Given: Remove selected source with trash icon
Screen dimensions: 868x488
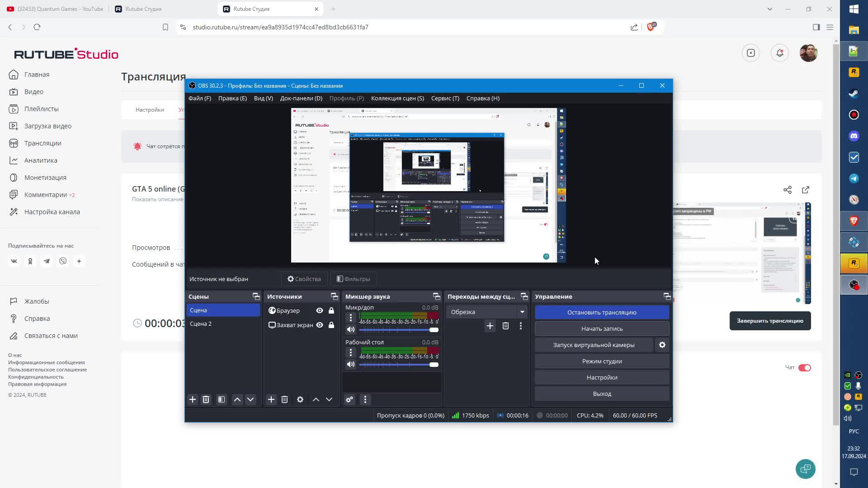Looking at the screenshot, I should (x=284, y=399).
